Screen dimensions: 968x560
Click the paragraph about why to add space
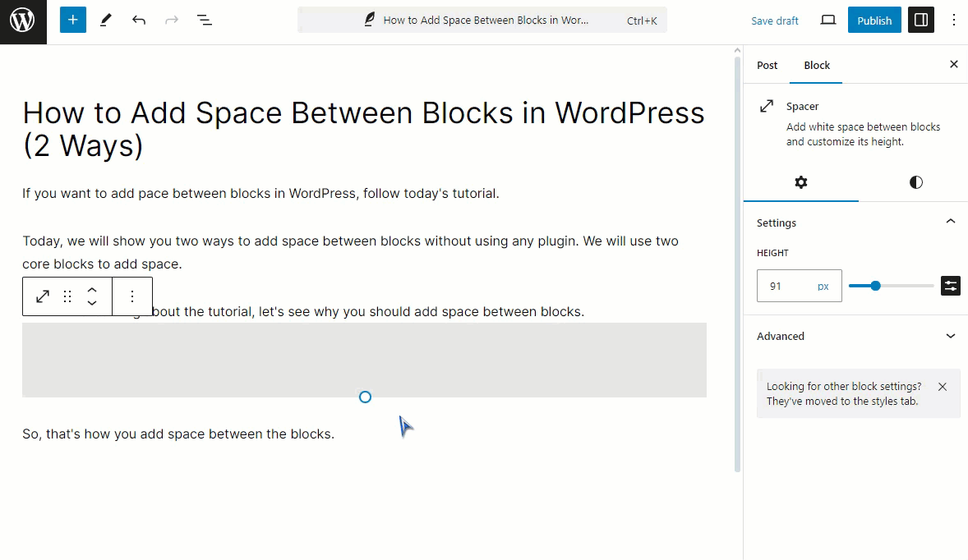click(369, 312)
